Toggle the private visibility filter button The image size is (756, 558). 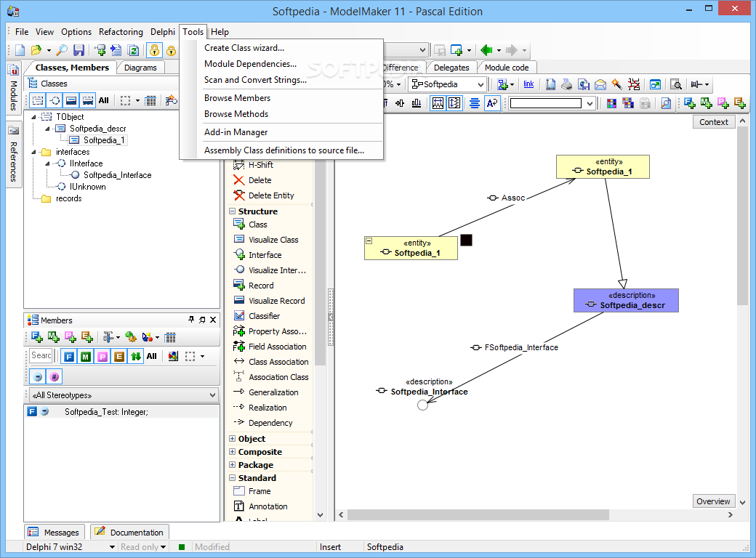point(38,377)
